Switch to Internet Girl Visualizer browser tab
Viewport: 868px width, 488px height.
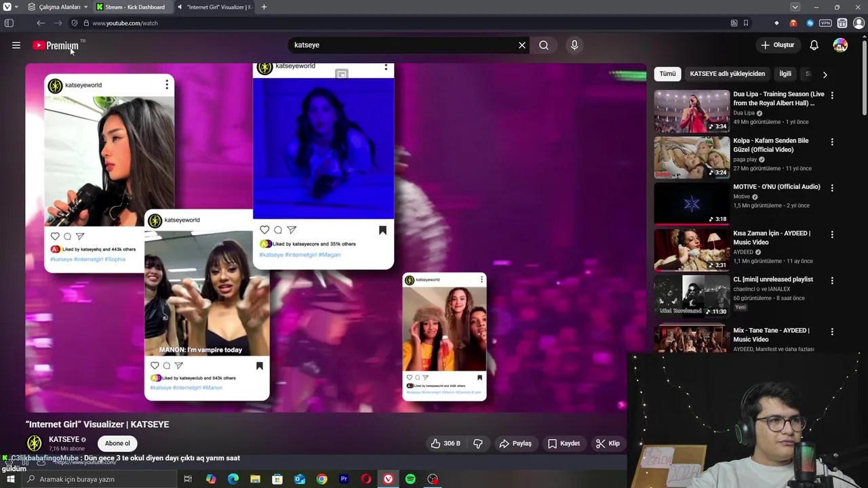(x=215, y=7)
